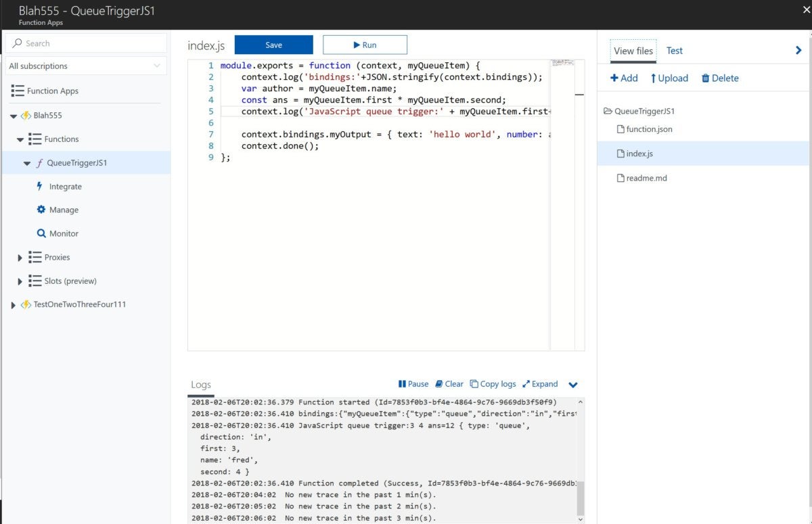The width and height of the screenshot is (812, 524).
Task: Click the code editor minimap
Action: coord(562,63)
